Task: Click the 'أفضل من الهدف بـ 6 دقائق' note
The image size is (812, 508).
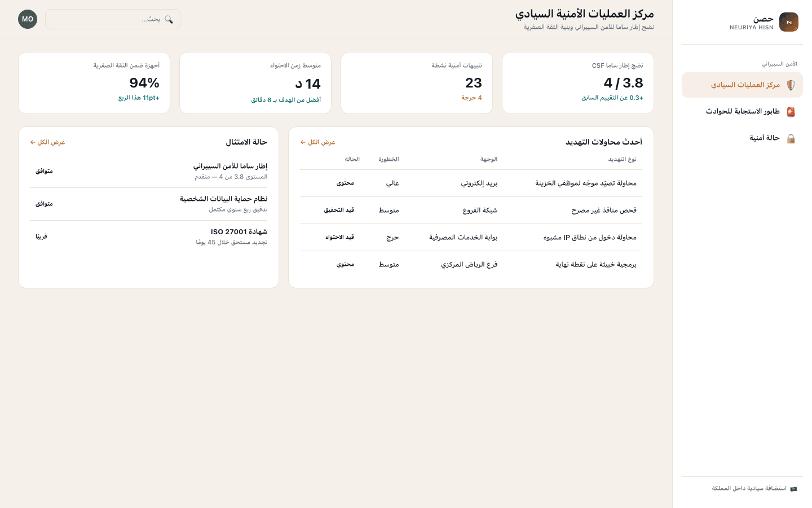Action: pyautogui.click(x=286, y=100)
